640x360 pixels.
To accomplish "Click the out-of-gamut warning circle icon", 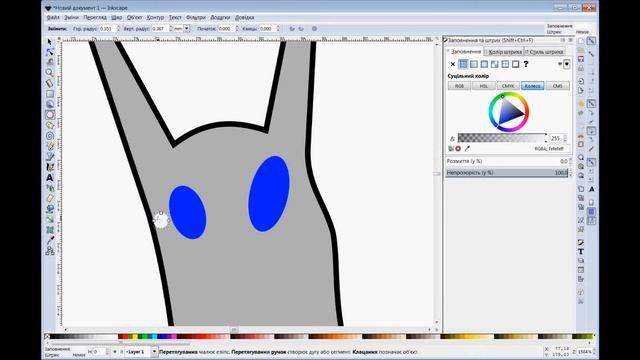I will click(458, 149).
